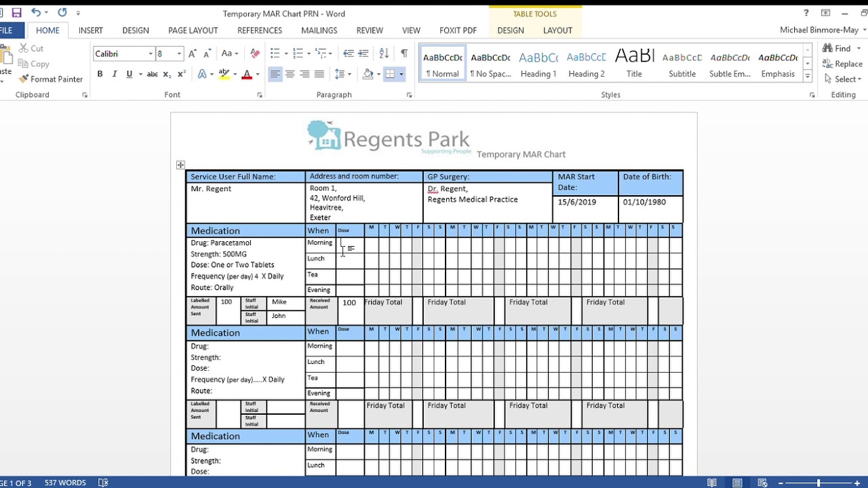Open the Paragraph dialog launcher
868x488 pixels.
[410, 96]
